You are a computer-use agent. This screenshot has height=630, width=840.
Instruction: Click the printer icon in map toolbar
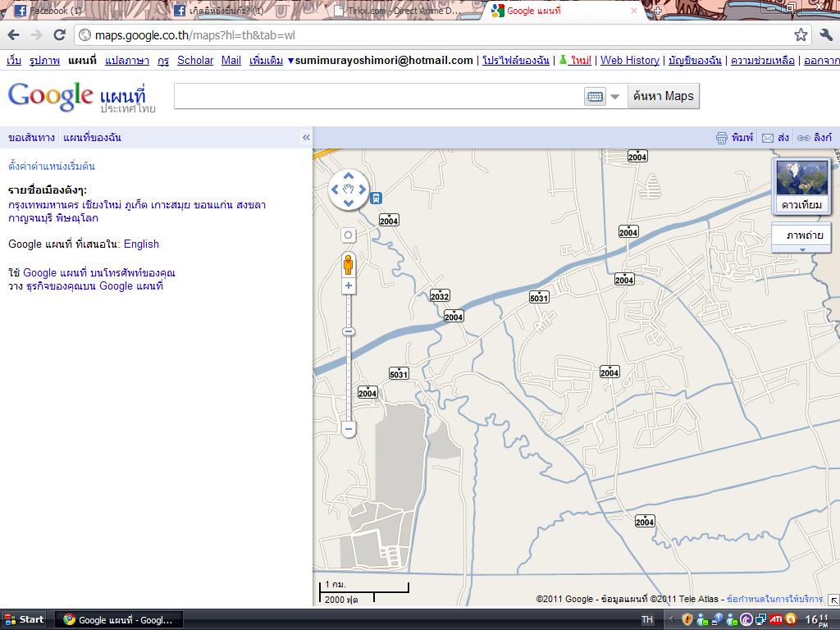click(722, 138)
